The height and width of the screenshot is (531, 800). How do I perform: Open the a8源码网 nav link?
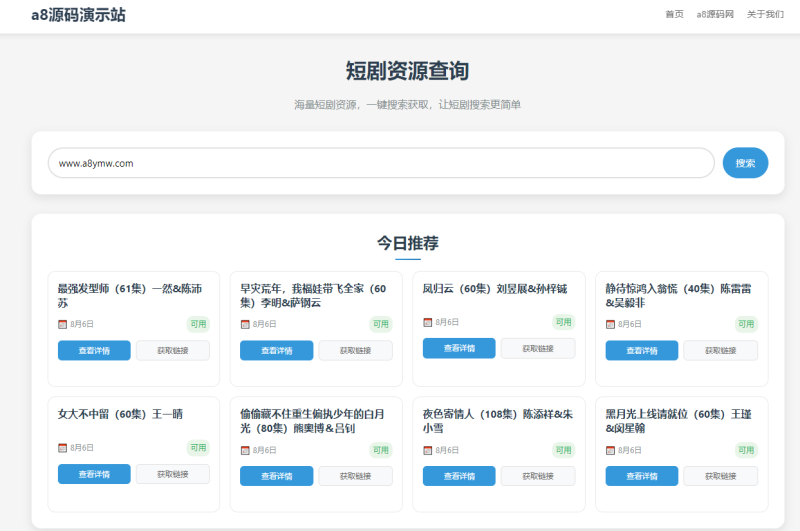point(715,14)
